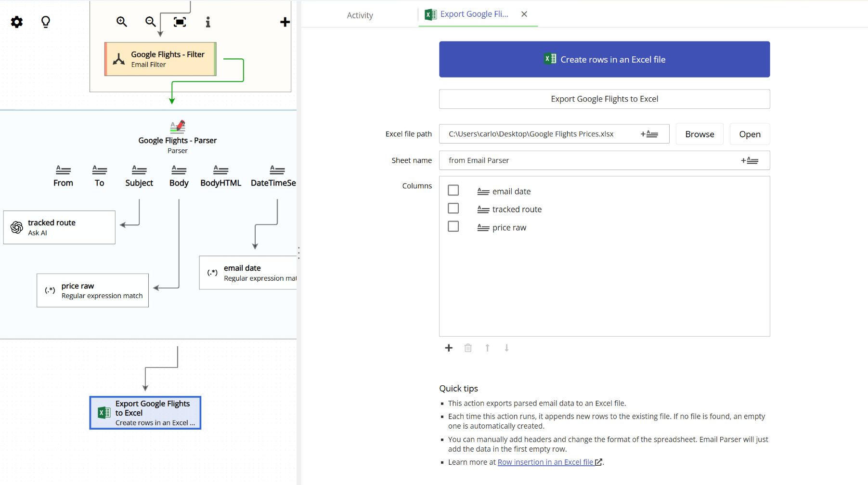868x485 pixels.
Task: Insert a field into the Excel file path
Action: point(650,133)
